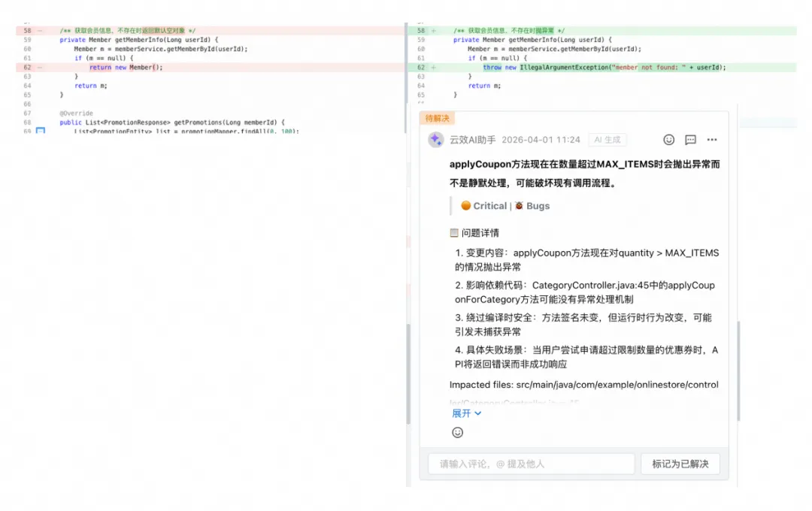Click added line 62 throw IllegalArgumentException
The width and height of the screenshot is (812, 511).
click(x=604, y=68)
